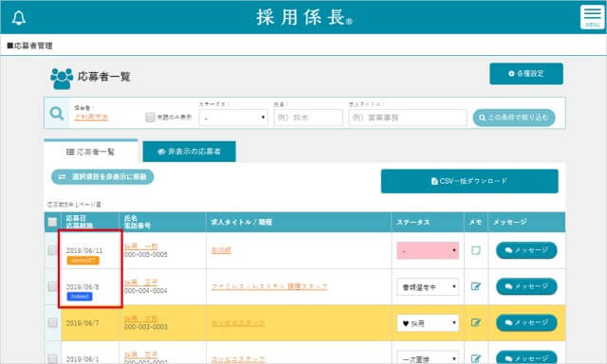Click the orange source badge under 2019/06/11
The width and height of the screenshot is (607, 364).
pos(83,261)
